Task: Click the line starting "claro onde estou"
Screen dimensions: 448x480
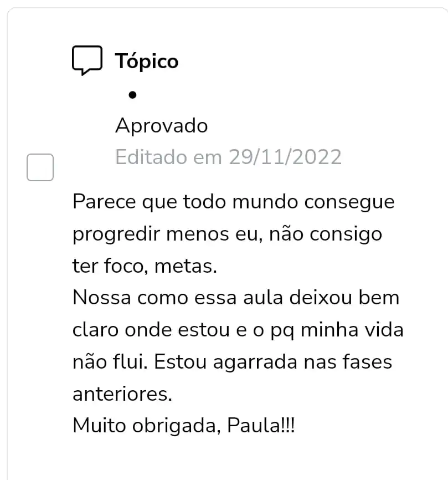Action: 238,330
